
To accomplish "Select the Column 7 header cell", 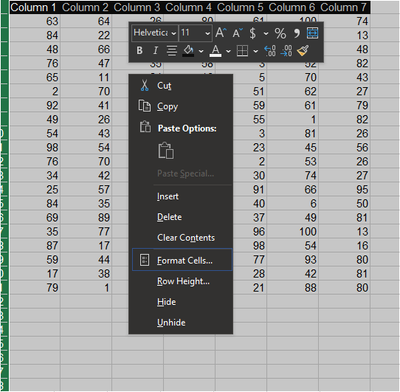I will [344, 7].
